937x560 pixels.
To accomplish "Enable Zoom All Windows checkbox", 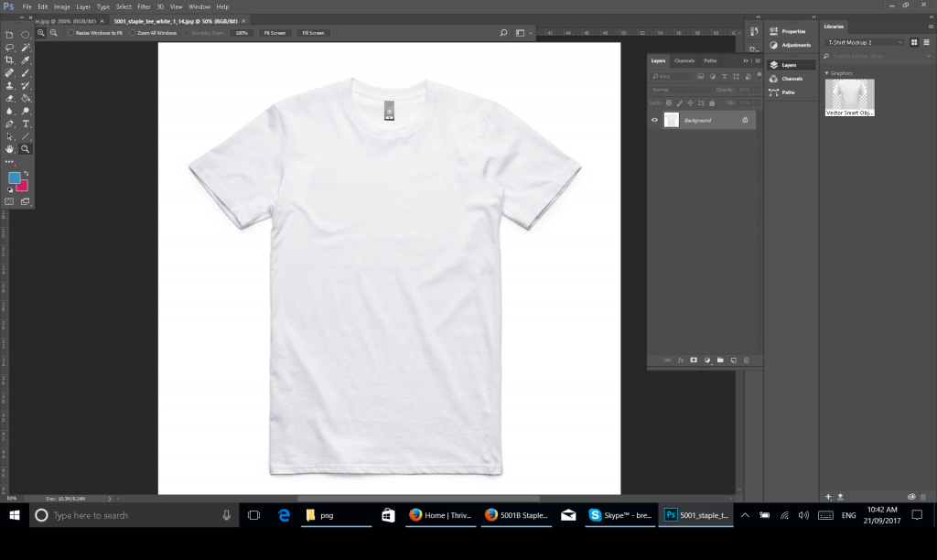I will pyautogui.click(x=133, y=33).
